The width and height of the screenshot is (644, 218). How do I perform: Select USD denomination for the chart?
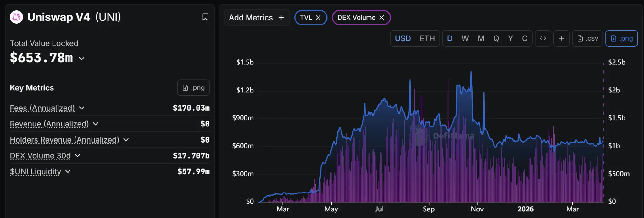coord(403,38)
